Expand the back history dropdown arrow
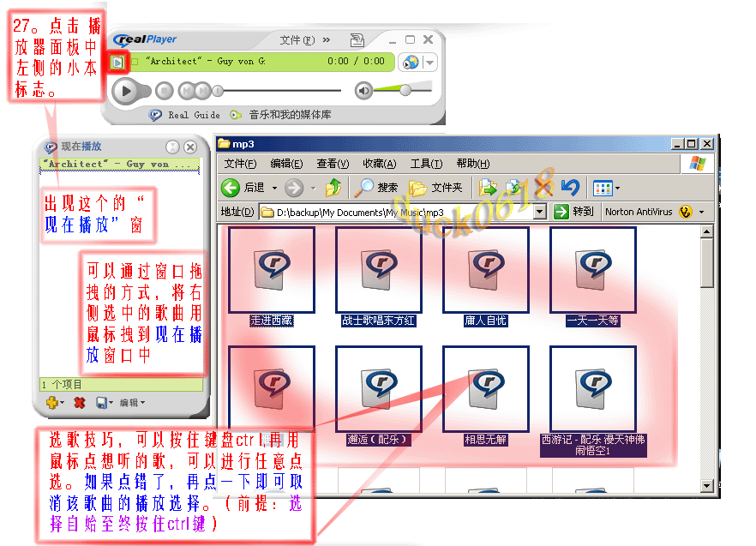 coord(274,188)
